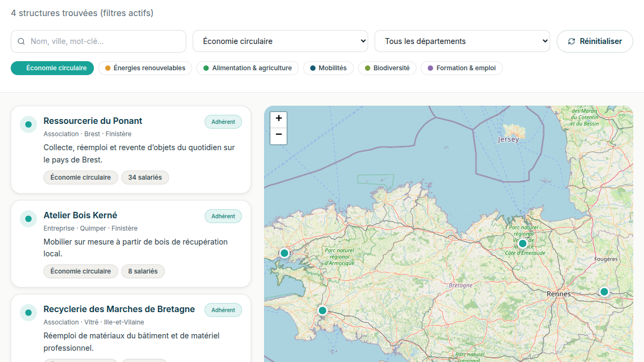The image size is (644, 362).
Task: Click the text Association · Brest · Finistère
Action: click(x=87, y=134)
